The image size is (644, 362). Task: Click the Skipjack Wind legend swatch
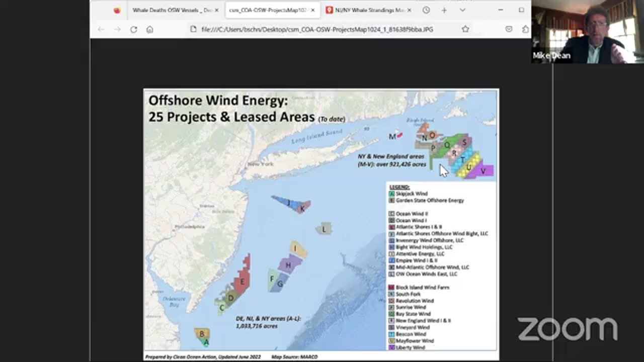coord(391,194)
